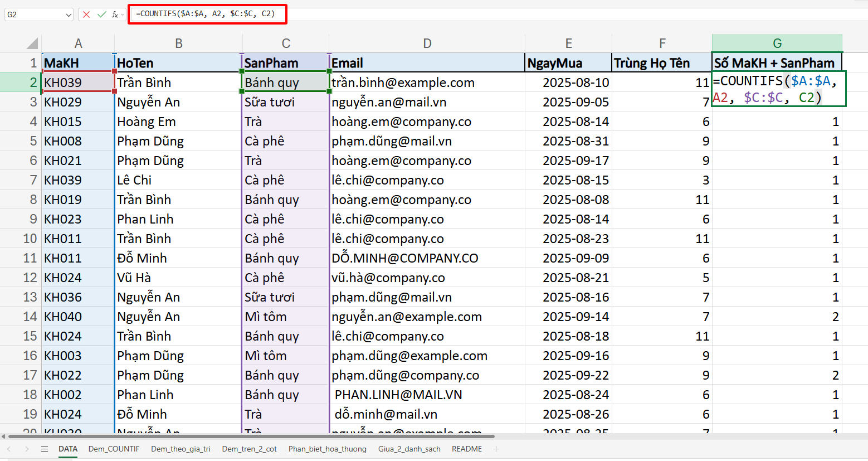
Task: Click the NgayMua header cell
Action: (x=568, y=63)
